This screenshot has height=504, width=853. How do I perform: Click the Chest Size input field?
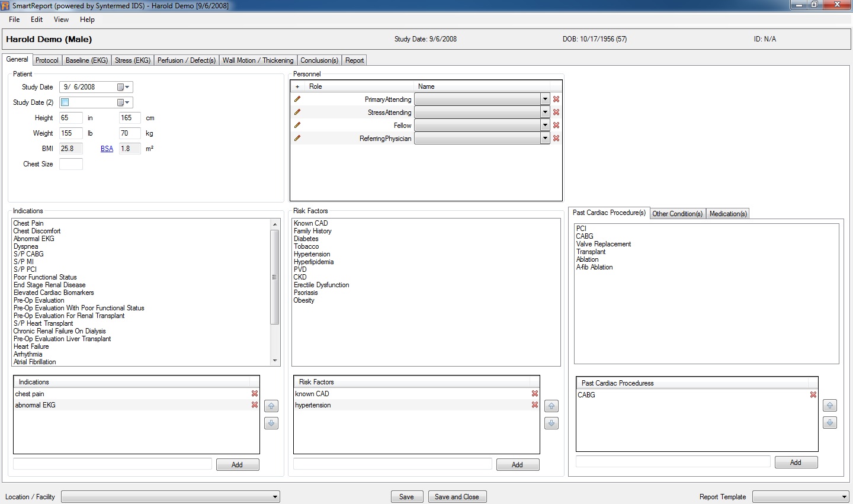click(71, 164)
